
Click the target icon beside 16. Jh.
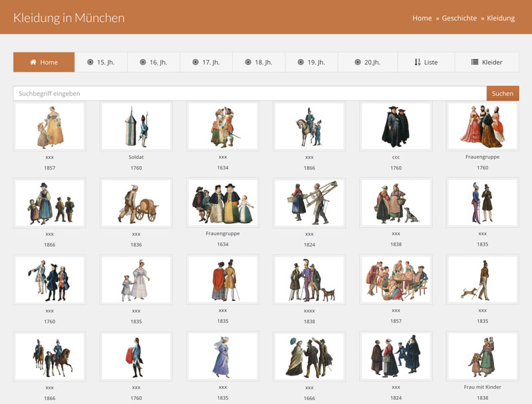click(x=143, y=62)
